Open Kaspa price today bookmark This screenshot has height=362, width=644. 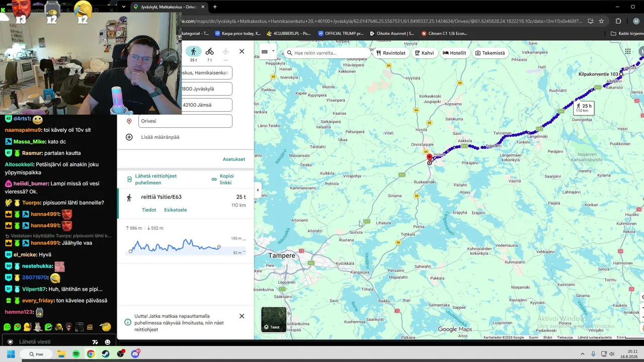pyautogui.click(x=237, y=34)
